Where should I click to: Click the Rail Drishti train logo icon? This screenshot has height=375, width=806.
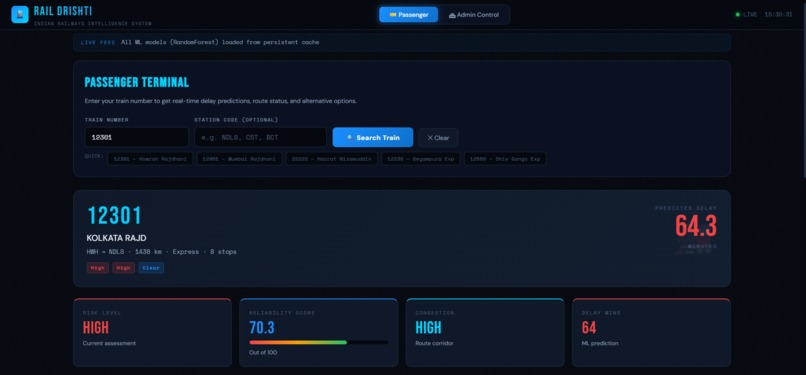coord(20,14)
